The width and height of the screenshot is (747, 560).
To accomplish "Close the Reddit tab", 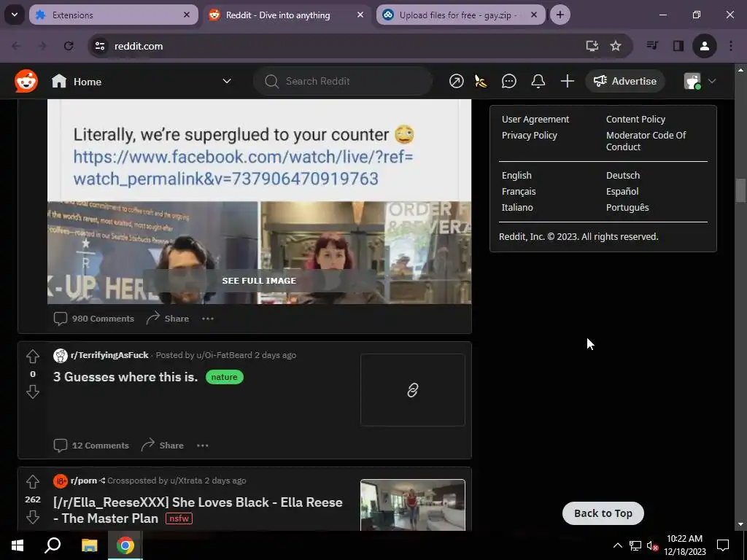I will (x=360, y=15).
